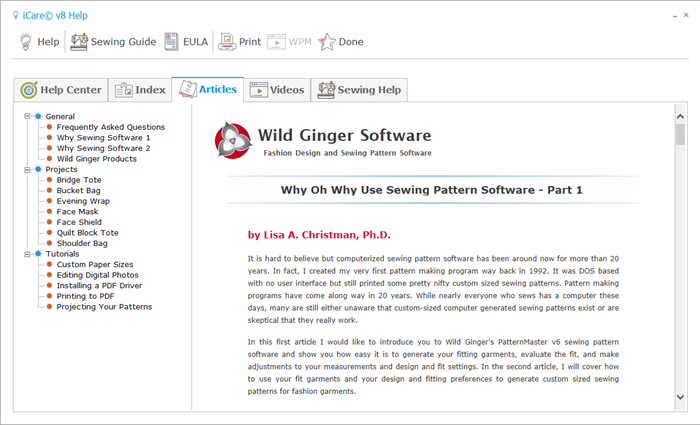Collapse the General tree node
The width and height of the screenshot is (700, 425).
click(x=27, y=116)
